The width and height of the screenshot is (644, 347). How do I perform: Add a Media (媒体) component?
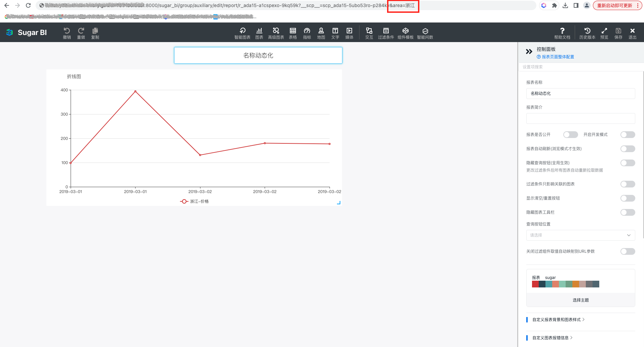(x=349, y=33)
